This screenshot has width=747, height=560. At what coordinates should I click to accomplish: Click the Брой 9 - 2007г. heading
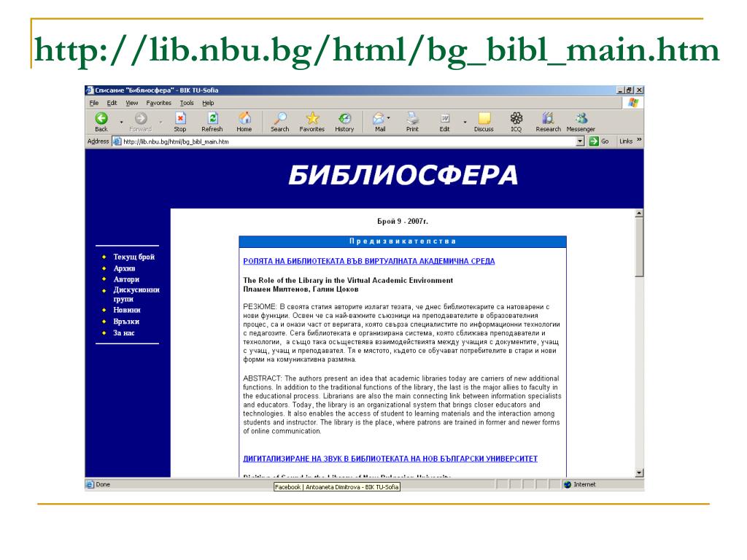tap(403, 222)
